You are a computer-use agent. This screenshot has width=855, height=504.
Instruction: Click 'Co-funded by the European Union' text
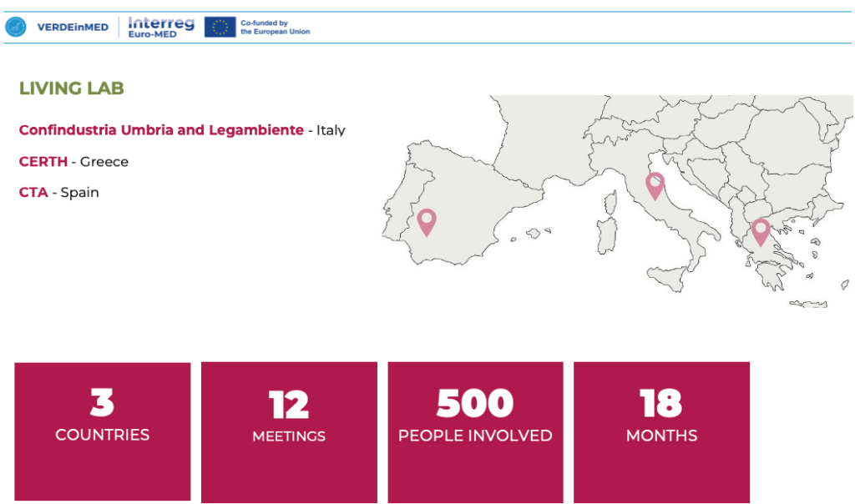coord(275,28)
